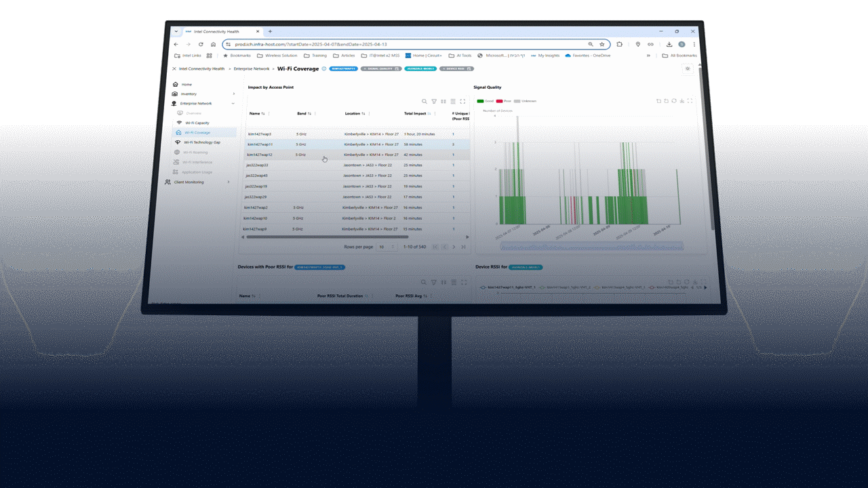Open the Name column options menu
The height and width of the screenshot is (488, 868).
tap(271, 114)
